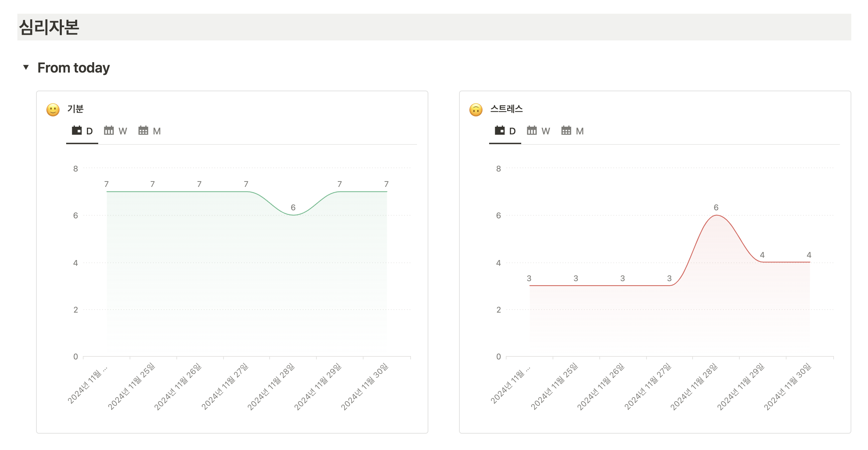Screen dimensions: 868x450
Task: Select the stress peak value 6 data point
Action: pyautogui.click(x=716, y=215)
